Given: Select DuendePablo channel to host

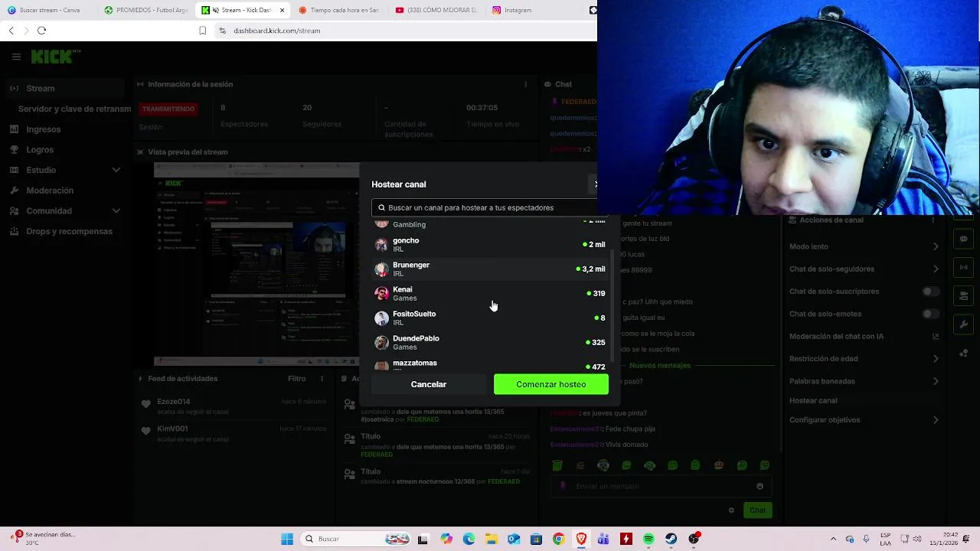Looking at the screenshot, I should (489, 343).
